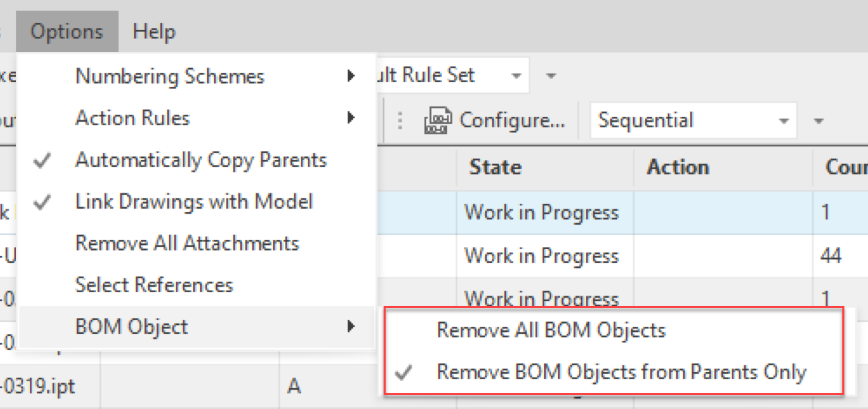Screen dimensions: 868x409
Task: Sort by the State column header
Action: pos(496,167)
